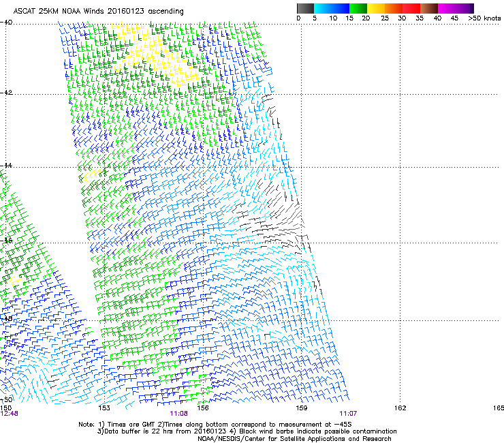Click the -46 latitude label
The height and width of the screenshot is (443, 504).
point(6,241)
